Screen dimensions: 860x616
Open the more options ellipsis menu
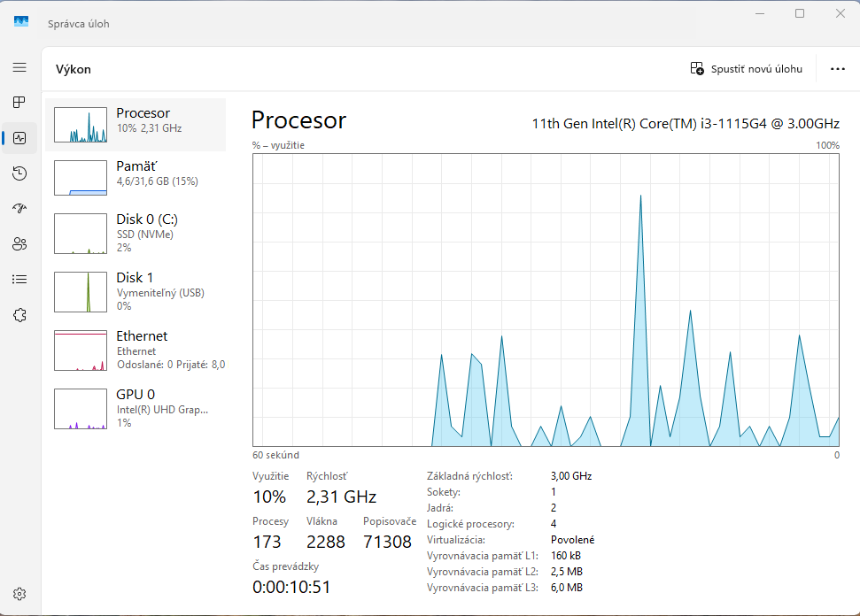click(x=836, y=68)
